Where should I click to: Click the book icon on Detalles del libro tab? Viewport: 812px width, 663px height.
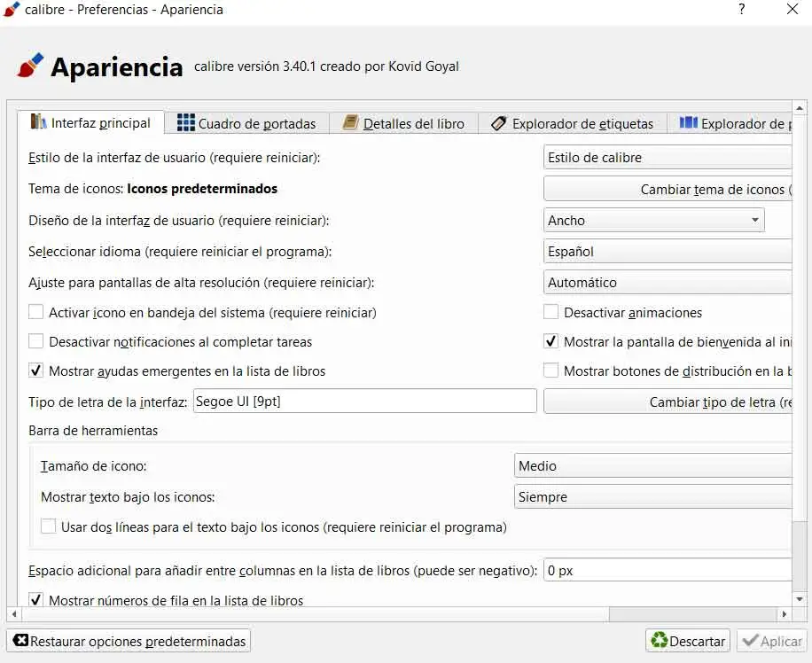(x=350, y=123)
